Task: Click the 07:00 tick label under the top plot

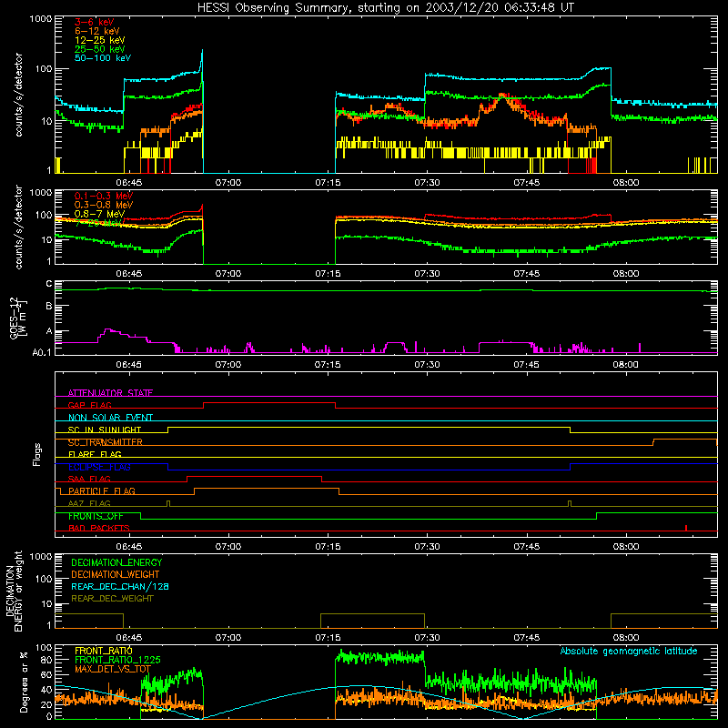Action: pos(228,183)
